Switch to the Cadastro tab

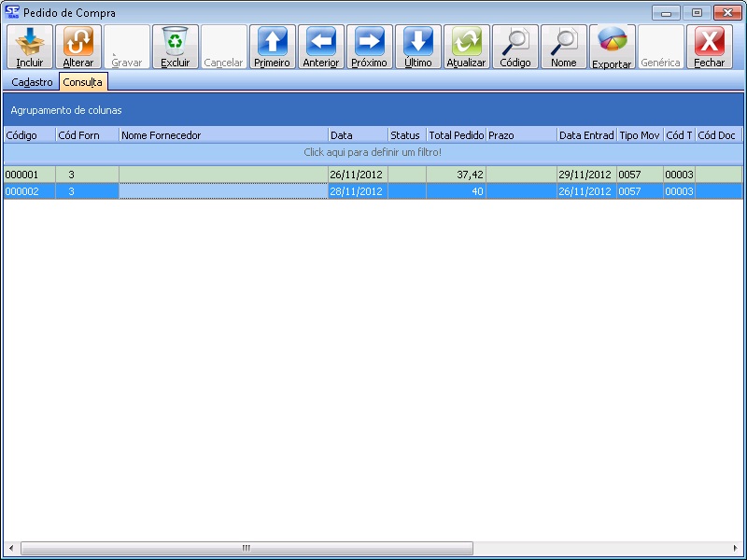coord(32,82)
